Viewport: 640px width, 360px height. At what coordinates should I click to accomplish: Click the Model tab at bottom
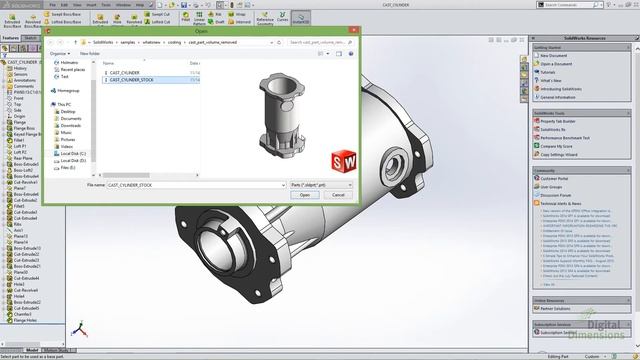click(32, 350)
